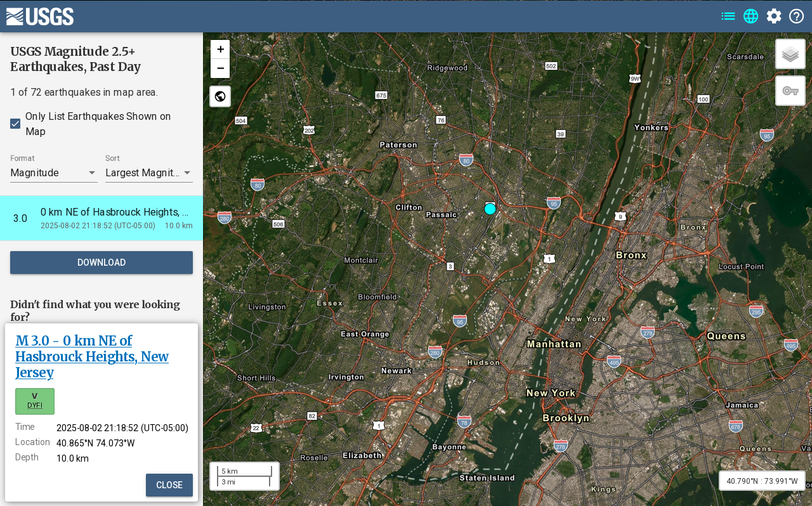Viewport: 812px width, 506px height.
Task: Open the map view globe icon in header
Action: pyautogui.click(x=751, y=16)
